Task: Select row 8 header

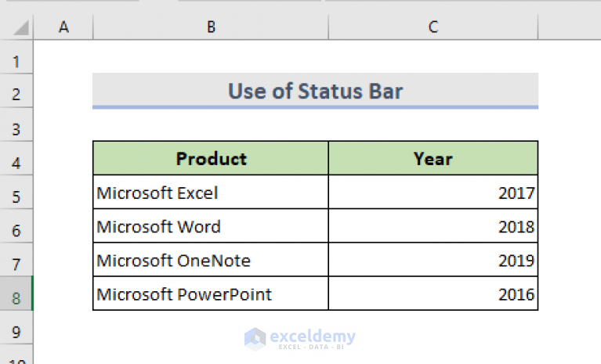Action: [16, 294]
